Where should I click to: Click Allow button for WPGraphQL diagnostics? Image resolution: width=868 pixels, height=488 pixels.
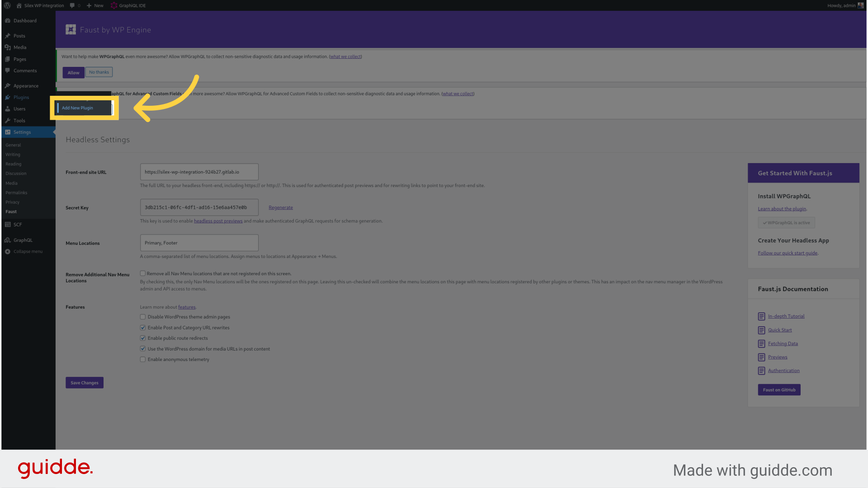(x=73, y=72)
